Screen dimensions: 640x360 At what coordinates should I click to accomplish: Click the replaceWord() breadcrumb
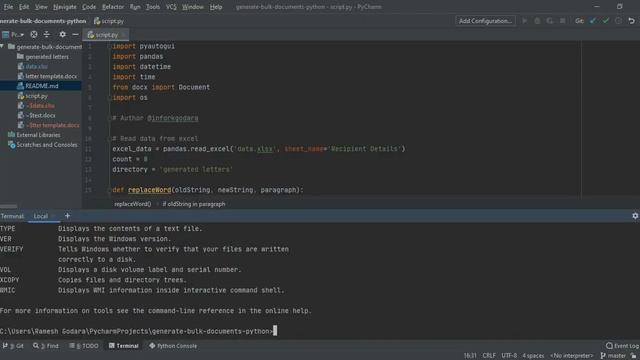click(133, 204)
